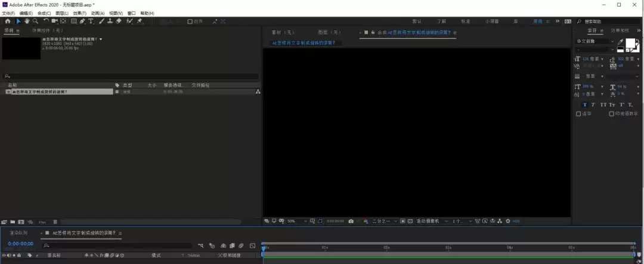Screen dimensions: 644x264
Task: Open the 合成(C) menu
Action: [44, 13]
